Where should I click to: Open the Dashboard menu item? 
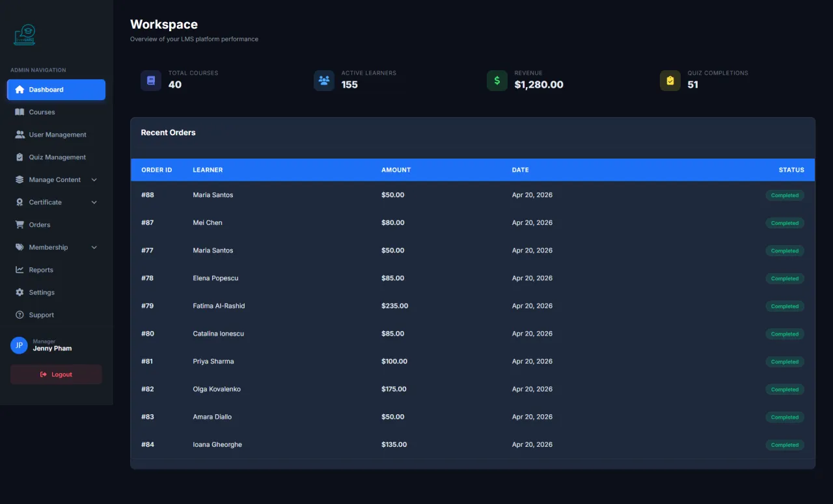point(56,90)
